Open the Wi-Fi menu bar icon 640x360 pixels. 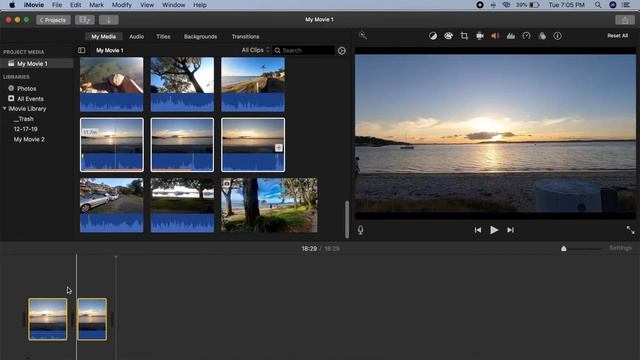pyautogui.click(x=507, y=5)
